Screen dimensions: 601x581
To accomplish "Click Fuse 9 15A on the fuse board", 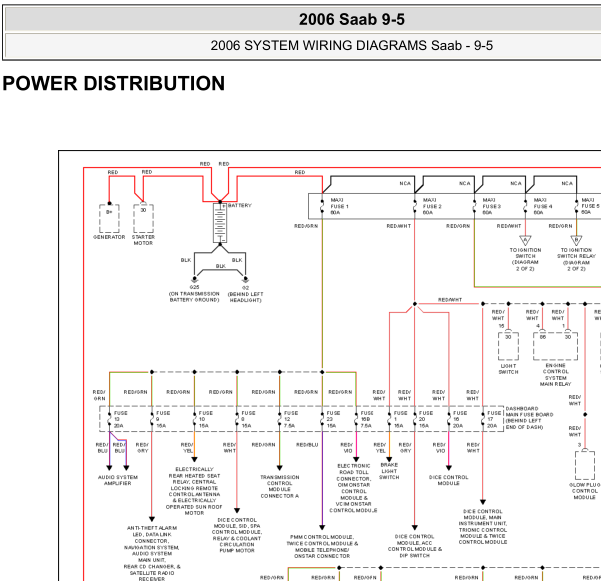I will click(152, 419).
